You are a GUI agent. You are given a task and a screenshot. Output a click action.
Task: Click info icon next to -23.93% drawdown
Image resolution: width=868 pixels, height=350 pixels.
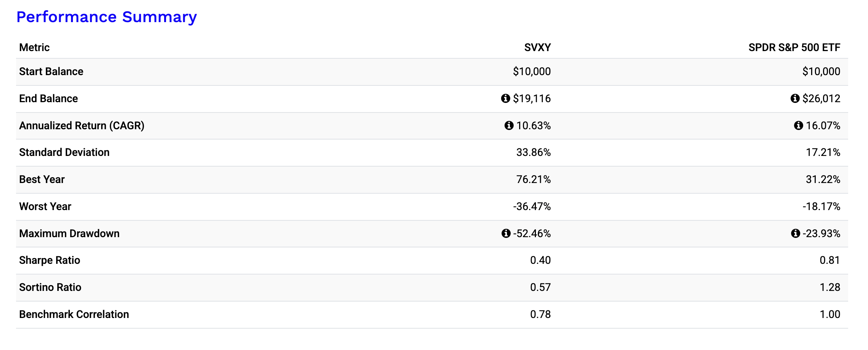[x=795, y=233]
